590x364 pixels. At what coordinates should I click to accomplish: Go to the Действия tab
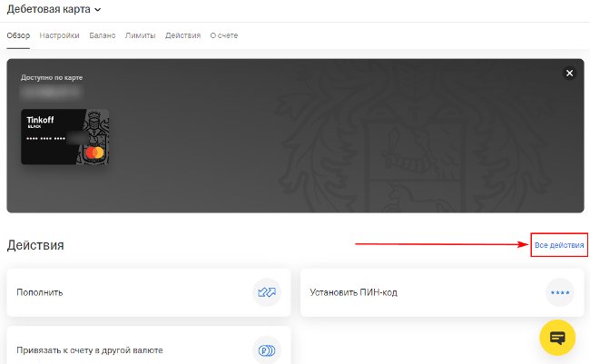[x=182, y=35]
